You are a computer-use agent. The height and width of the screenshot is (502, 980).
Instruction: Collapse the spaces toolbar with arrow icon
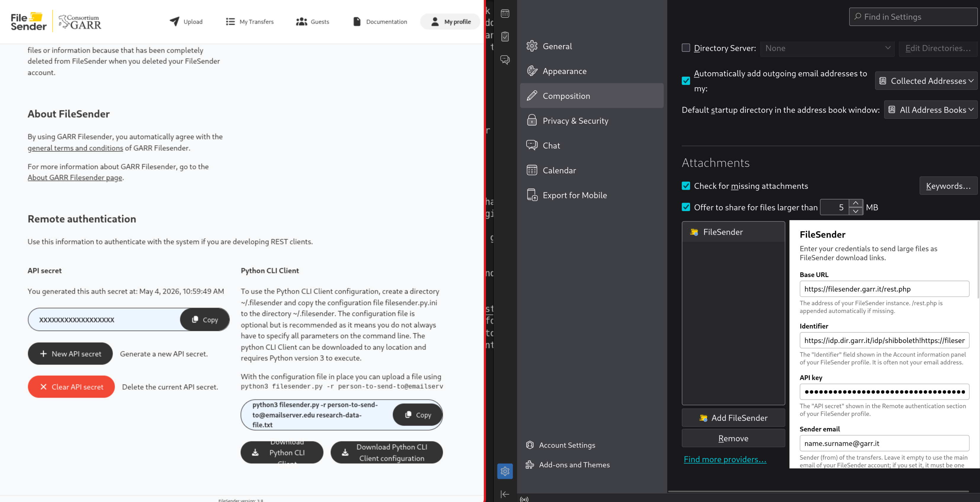pos(505,494)
